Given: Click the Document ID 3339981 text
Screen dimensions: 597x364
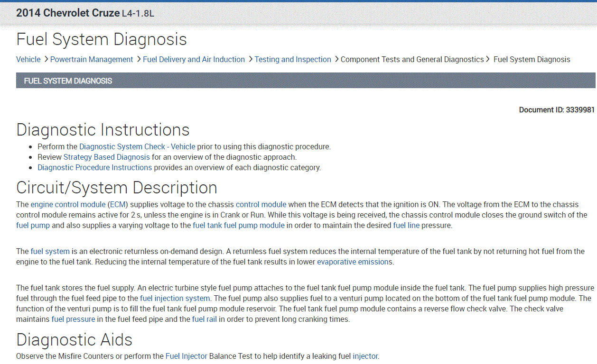Looking at the screenshot, I should click(x=557, y=109).
